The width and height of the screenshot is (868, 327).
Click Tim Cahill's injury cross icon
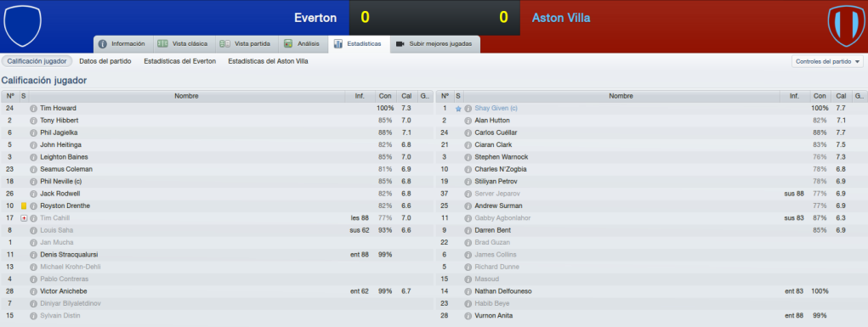[24, 218]
